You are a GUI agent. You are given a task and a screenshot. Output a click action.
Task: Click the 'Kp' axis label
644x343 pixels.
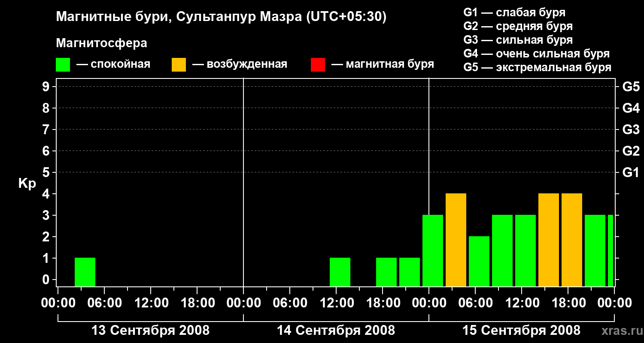pos(27,183)
